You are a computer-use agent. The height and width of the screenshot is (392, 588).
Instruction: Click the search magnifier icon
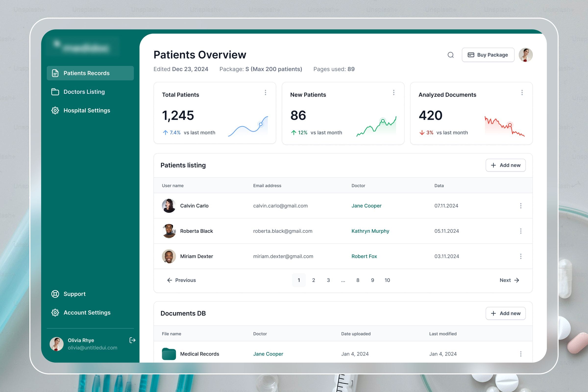451,55
